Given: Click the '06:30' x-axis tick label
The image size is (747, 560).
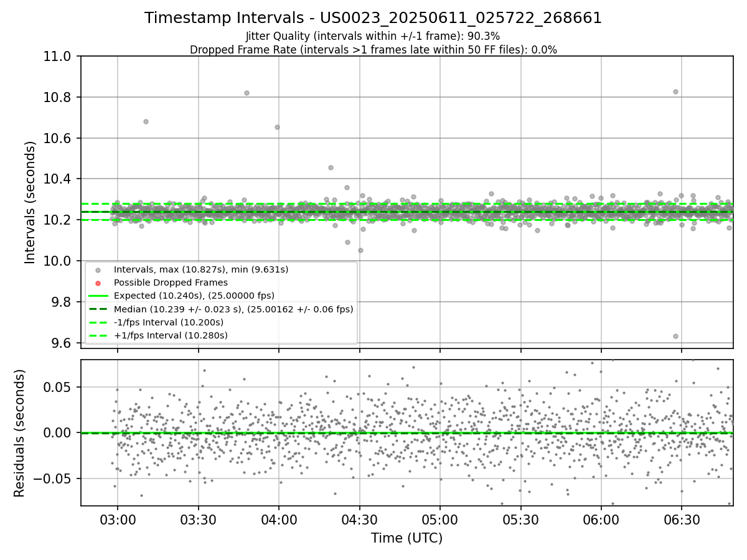Looking at the screenshot, I should 682,520.
